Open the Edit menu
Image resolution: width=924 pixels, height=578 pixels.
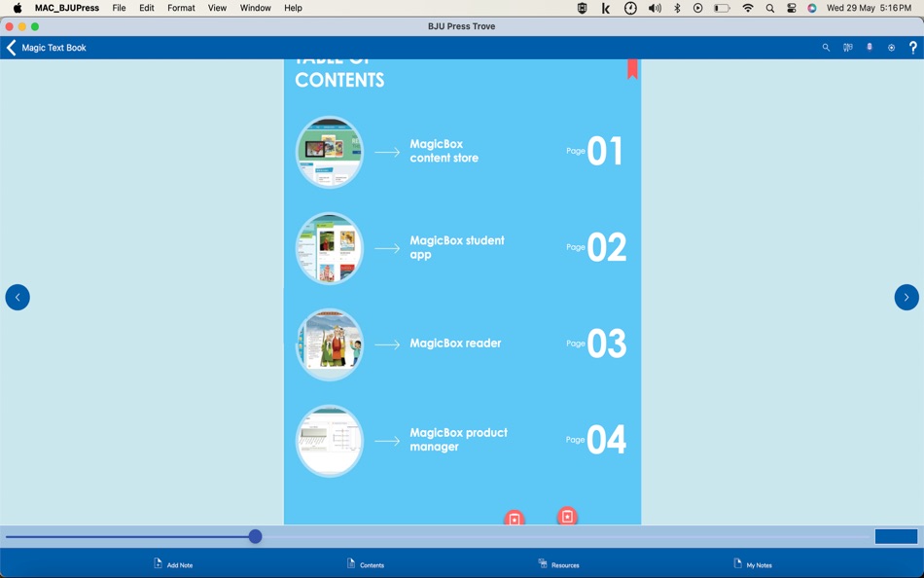coord(147,8)
